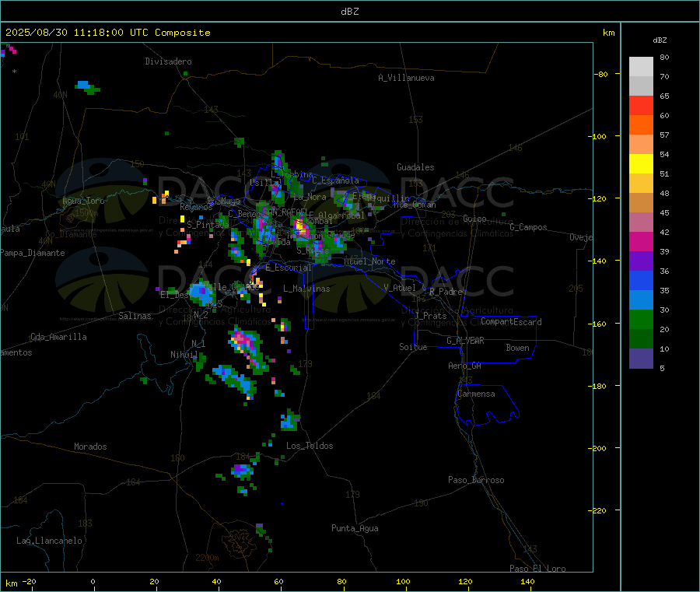
Task: Click the 54 dBZ yellow color swatch
Action: pyautogui.click(x=641, y=164)
